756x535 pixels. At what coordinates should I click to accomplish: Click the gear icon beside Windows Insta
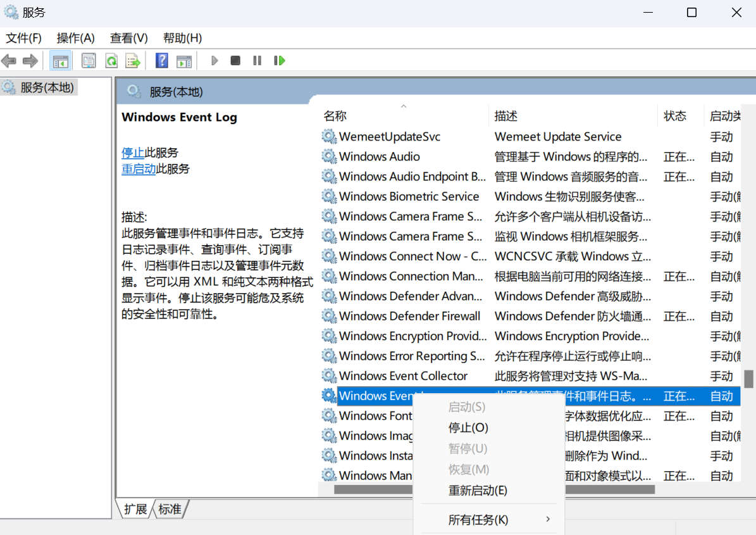click(x=330, y=455)
